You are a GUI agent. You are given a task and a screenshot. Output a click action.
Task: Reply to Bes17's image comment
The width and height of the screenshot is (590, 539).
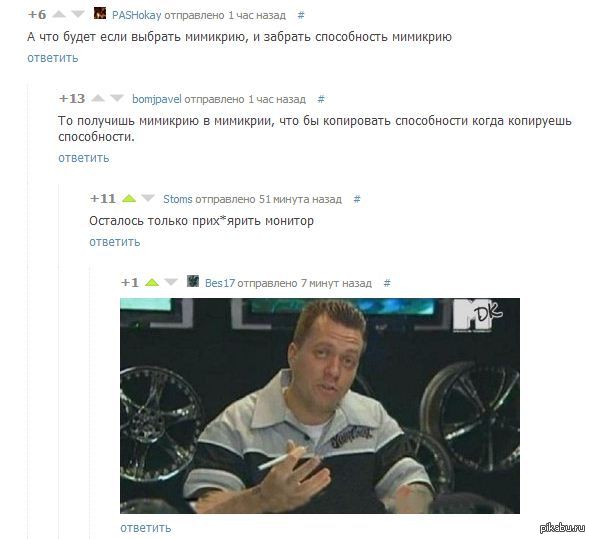(x=146, y=528)
